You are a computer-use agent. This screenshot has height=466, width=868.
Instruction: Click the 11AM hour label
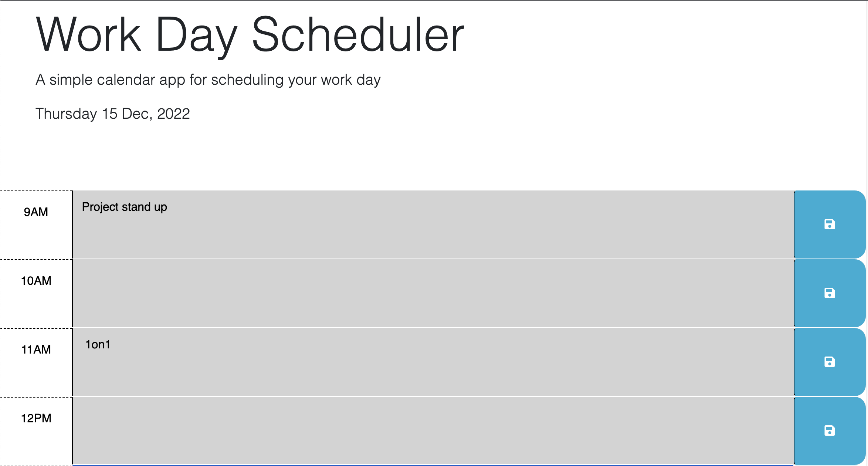36,349
